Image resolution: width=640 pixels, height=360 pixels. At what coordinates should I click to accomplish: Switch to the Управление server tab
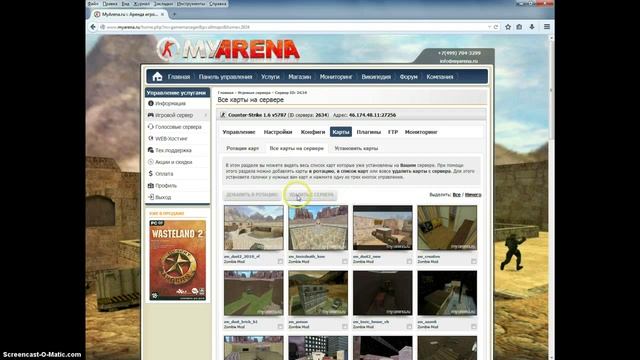tap(239, 132)
